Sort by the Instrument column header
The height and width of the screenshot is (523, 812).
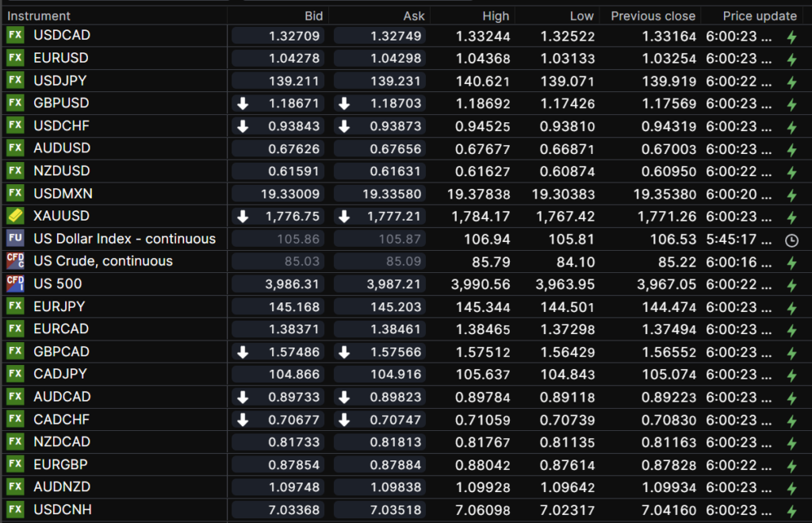click(39, 16)
